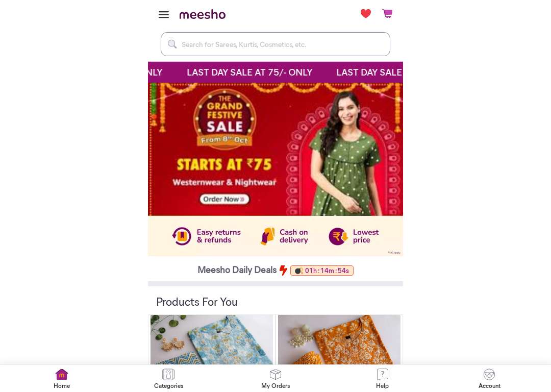Open the Help tab
Viewport: 551px width, 392px height.
pos(382,379)
